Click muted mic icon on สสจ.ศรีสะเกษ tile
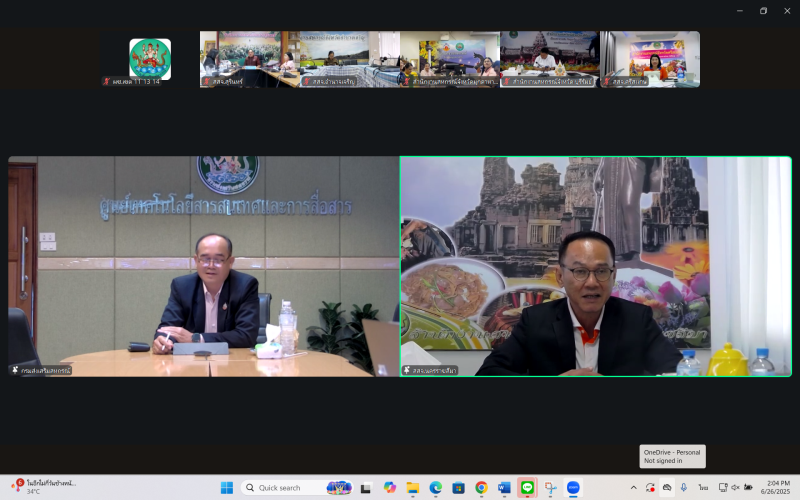 tap(607, 82)
